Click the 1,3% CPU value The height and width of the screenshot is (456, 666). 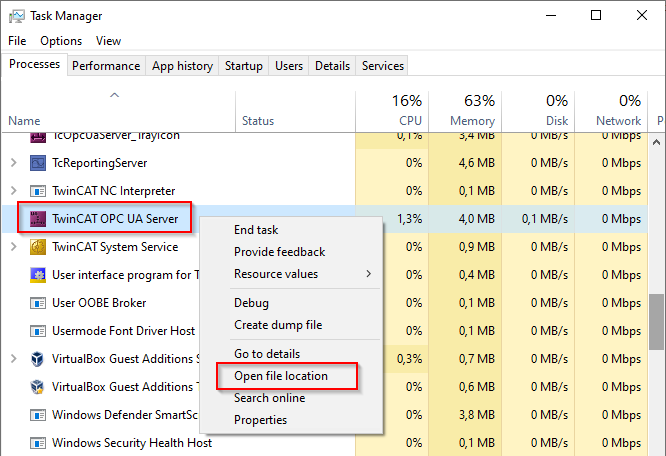(409, 219)
